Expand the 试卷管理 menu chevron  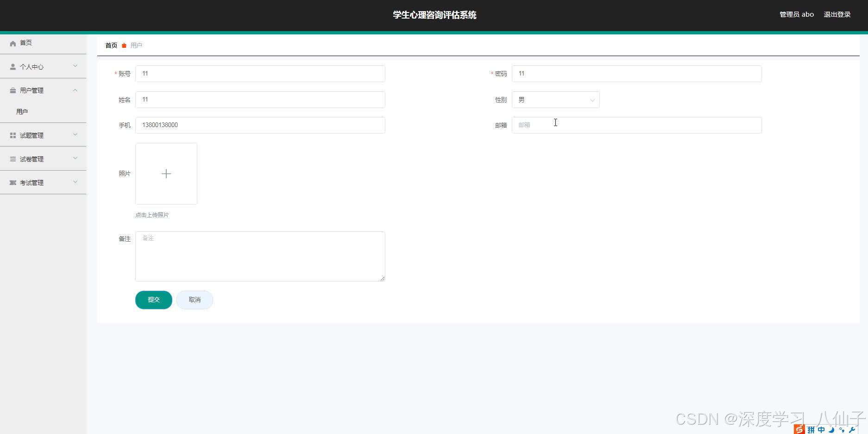point(75,159)
